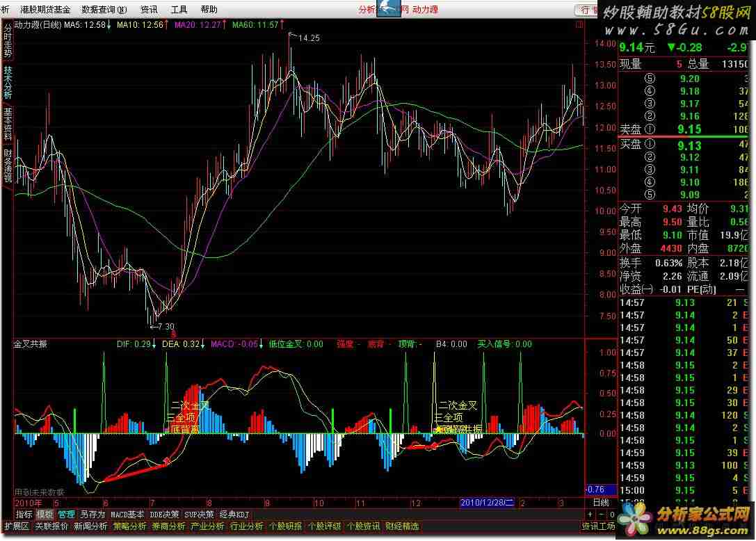Click the plus zoom button under 日线
Viewport: 756px width, 541px height.
(x=590, y=515)
